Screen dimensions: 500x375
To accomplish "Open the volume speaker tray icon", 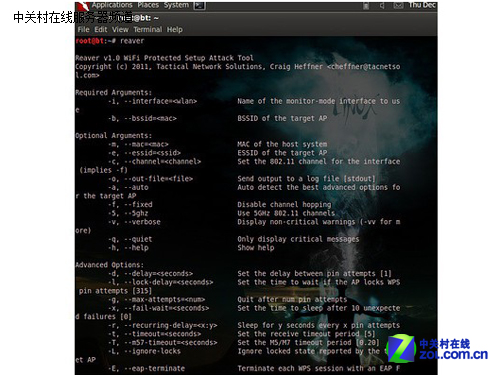I will click(x=382, y=6).
